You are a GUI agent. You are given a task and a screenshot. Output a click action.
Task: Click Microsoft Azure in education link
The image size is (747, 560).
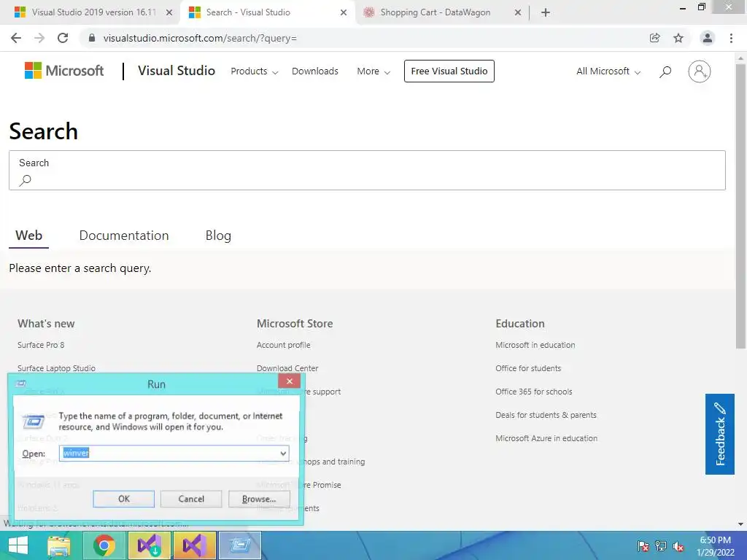coord(546,438)
